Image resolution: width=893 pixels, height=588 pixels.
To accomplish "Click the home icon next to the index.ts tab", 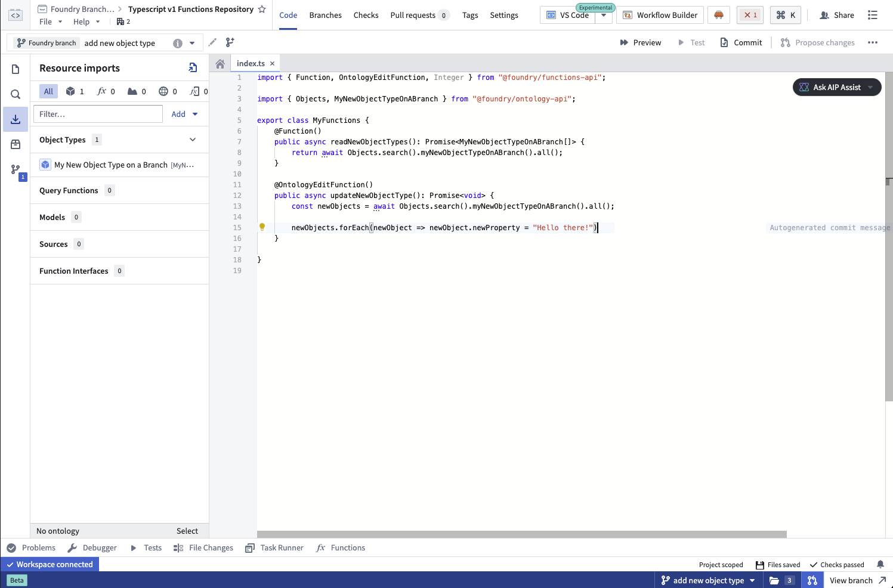I will click(220, 63).
